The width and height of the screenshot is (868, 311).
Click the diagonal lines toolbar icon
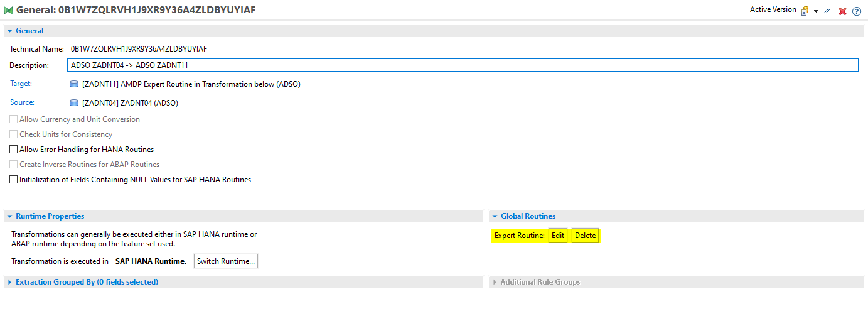[828, 11]
